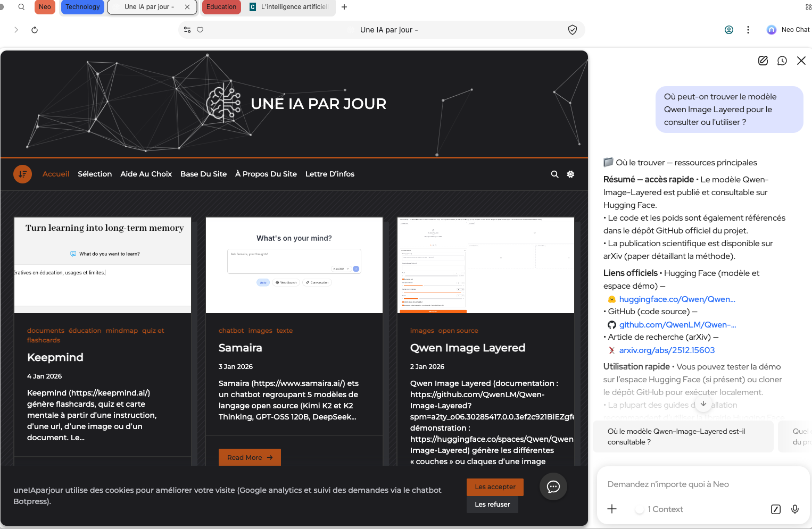Viewport: 812px width, 529px height.
Task: Click the microphone icon in Neo input
Action: click(x=794, y=509)
